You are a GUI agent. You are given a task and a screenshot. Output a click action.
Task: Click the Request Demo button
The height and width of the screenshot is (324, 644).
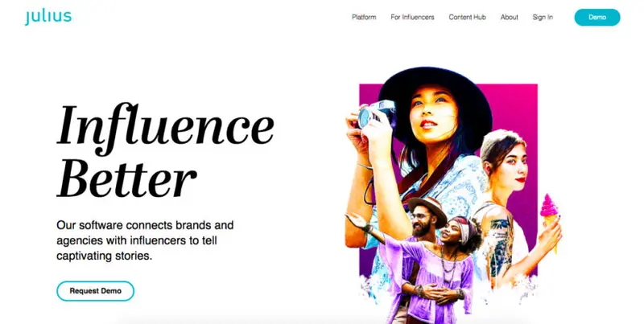point(95,291)
